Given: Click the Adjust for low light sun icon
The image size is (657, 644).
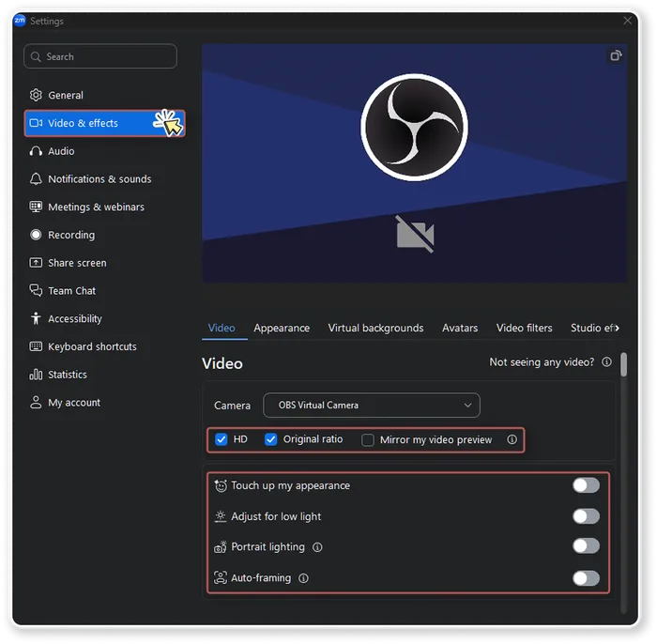Looking at the screenshot, I should 221,516.
